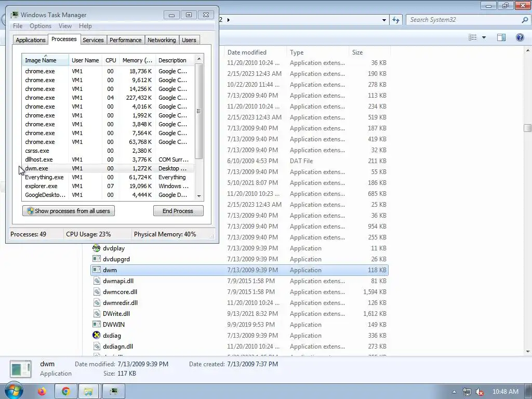532x399 pixels.
Task: Show hidden tray icons arrow
Action: pyautogui.click(x=454, y=392)
